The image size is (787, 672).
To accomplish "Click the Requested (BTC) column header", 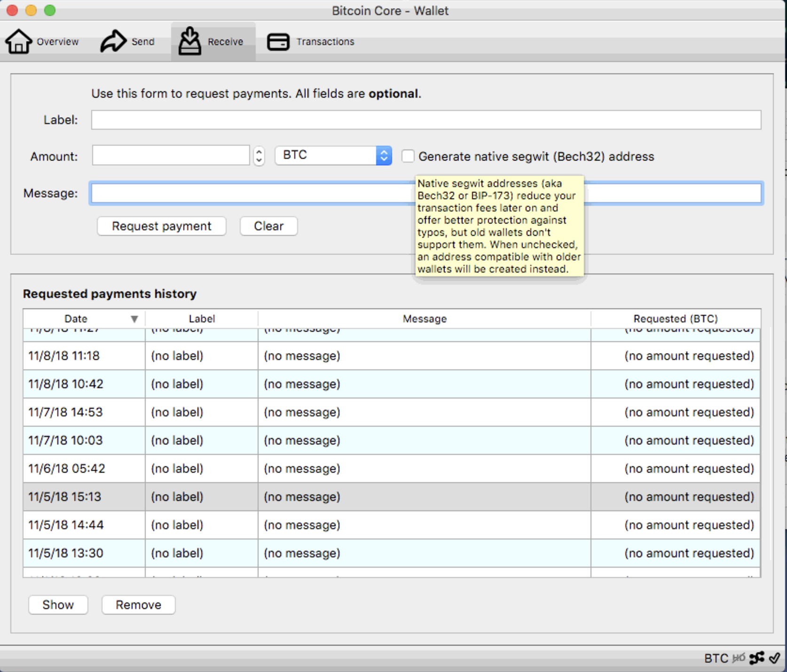I will (676, 319).
